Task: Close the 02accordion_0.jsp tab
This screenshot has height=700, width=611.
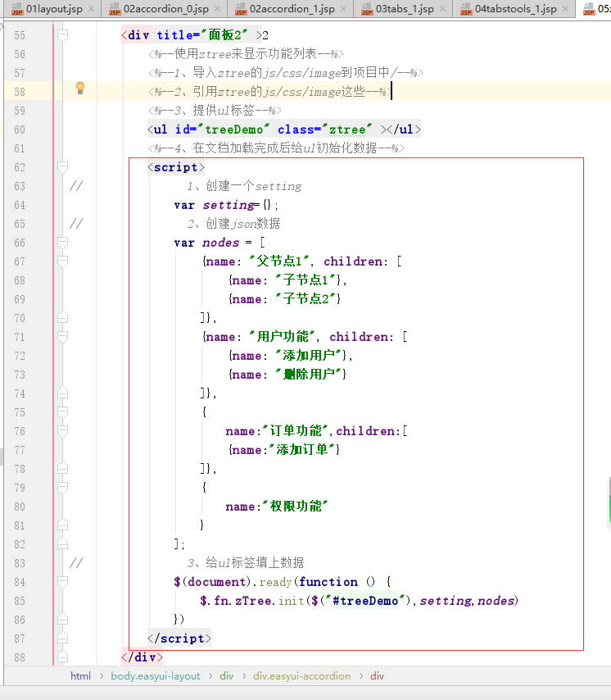Action: [218, 9]
